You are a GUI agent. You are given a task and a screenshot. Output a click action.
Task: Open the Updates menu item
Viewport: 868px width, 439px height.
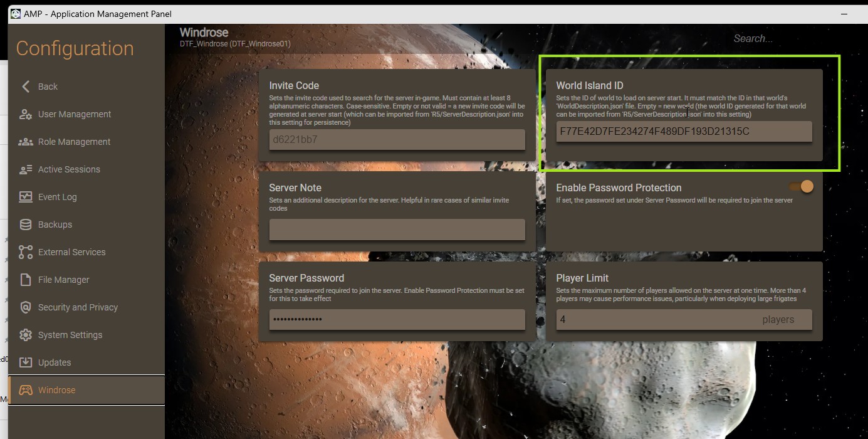point(55,362)
